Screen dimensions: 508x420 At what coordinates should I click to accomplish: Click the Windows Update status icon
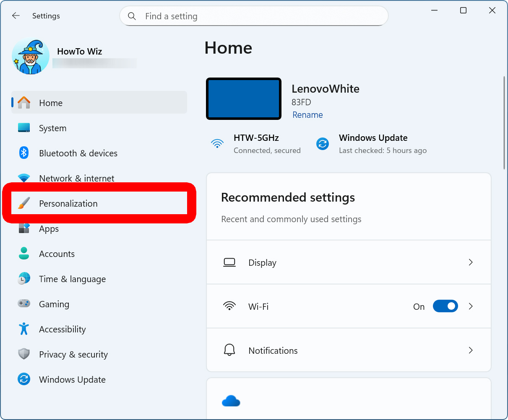tap(323, 144)
